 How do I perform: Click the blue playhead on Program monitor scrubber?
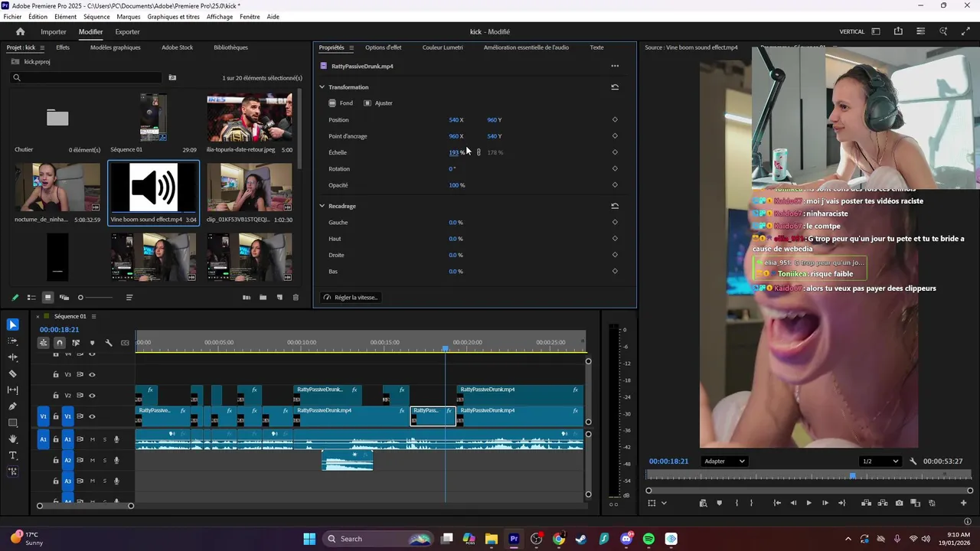[x=852, y=475]
